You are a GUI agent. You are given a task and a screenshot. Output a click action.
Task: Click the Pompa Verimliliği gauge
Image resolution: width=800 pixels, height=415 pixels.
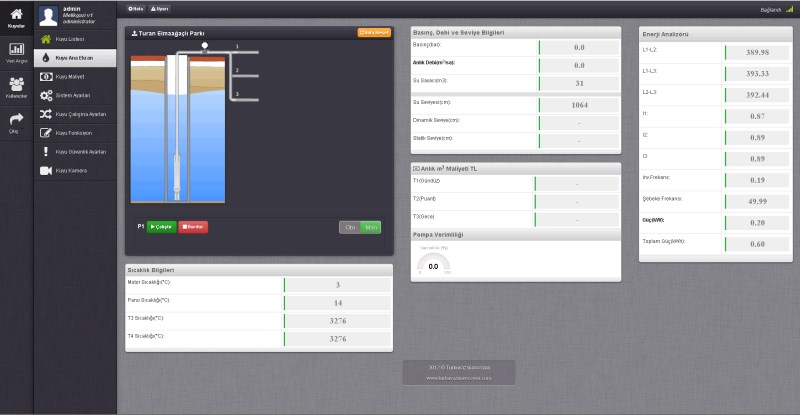433,264
